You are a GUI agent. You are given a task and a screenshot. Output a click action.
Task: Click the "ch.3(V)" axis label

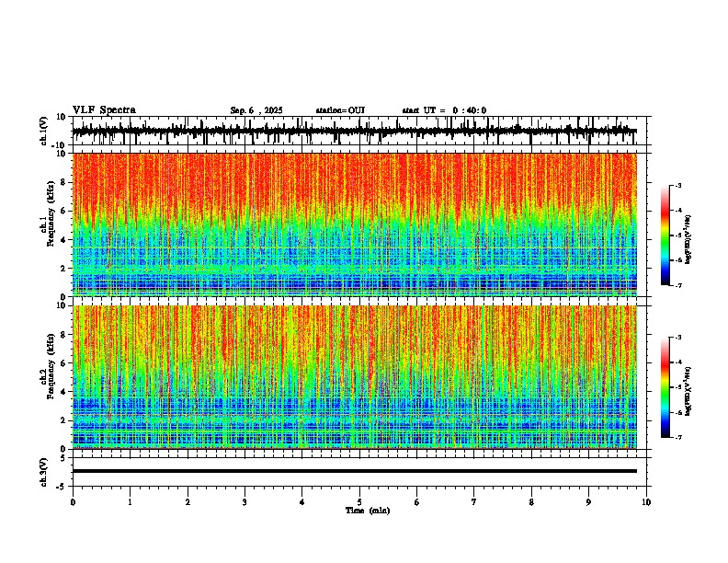coord(44,473)
